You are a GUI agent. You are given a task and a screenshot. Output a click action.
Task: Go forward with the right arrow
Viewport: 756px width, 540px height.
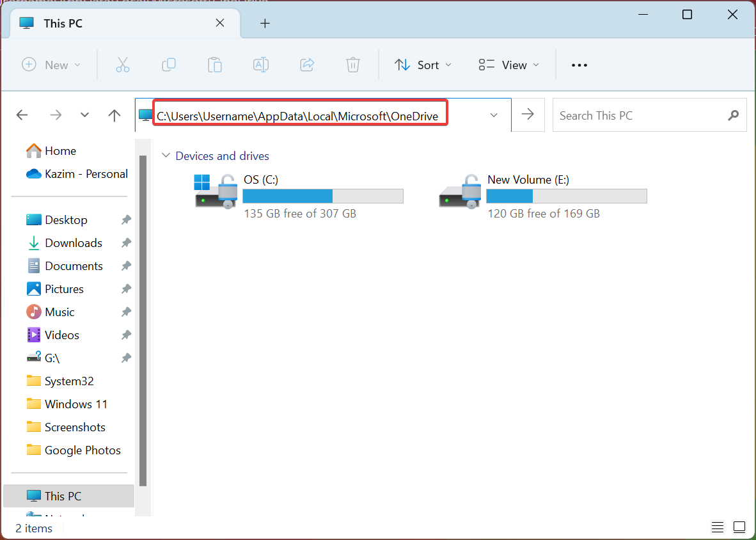coord(56,115)
